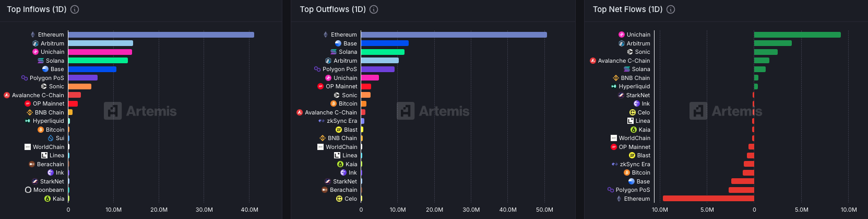The width and height of the screenshot is (868, 219).
Task: Click the Base blue bar in Top Inflows
Action: (92, 69)
